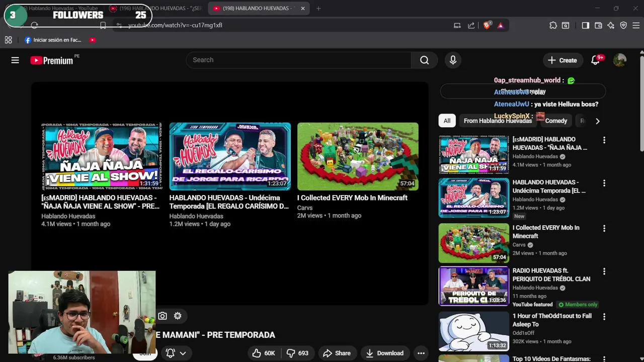Start voice search with microphone icon
The height and width of the screenshot is (362, 644).
453,60
